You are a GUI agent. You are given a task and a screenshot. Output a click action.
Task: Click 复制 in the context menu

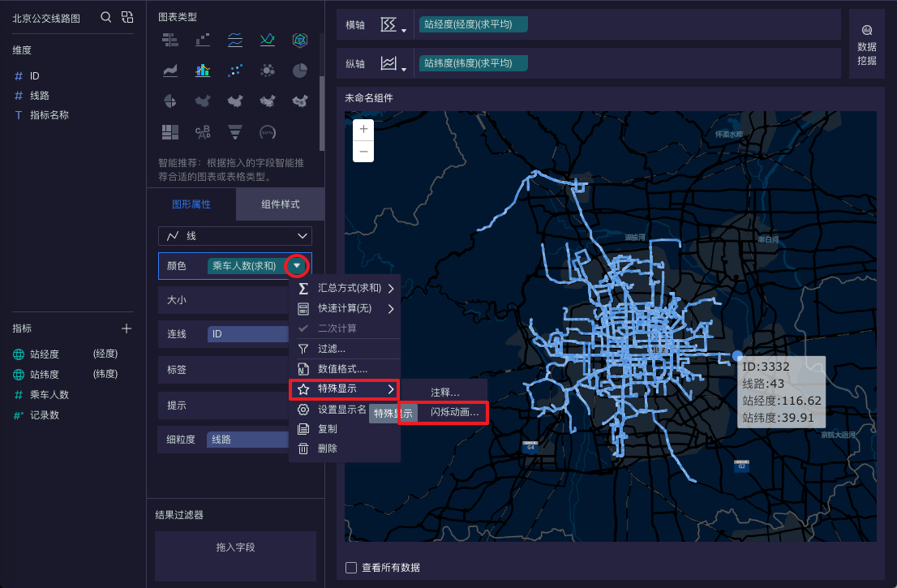345,429
